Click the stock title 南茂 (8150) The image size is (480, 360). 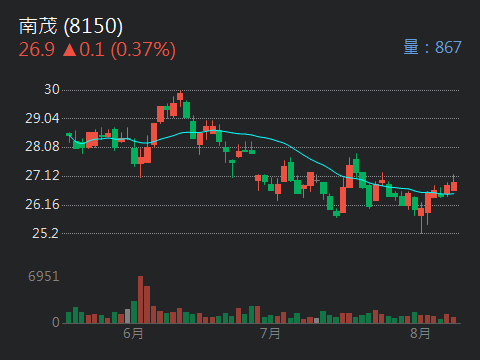coord(71,26)
